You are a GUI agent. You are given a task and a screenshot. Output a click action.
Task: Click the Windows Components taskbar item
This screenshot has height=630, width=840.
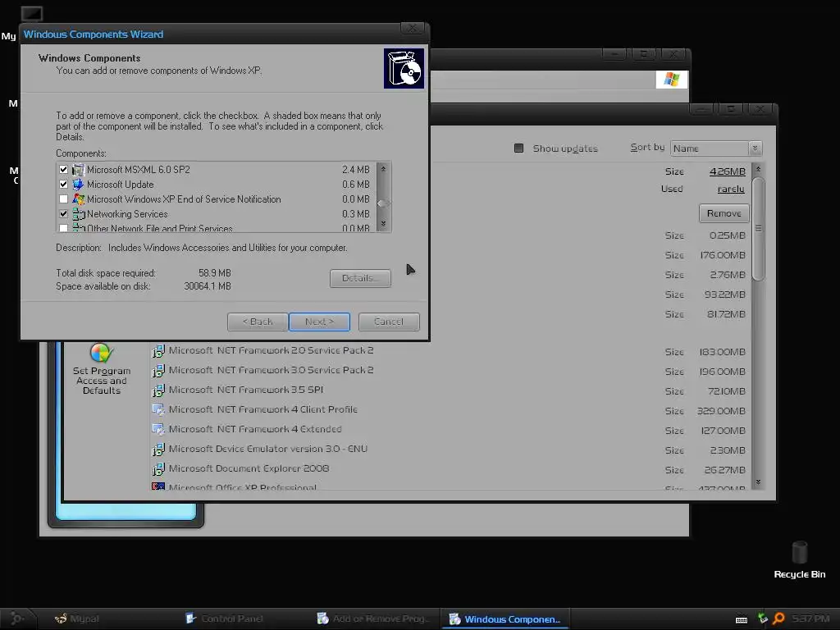504,619
